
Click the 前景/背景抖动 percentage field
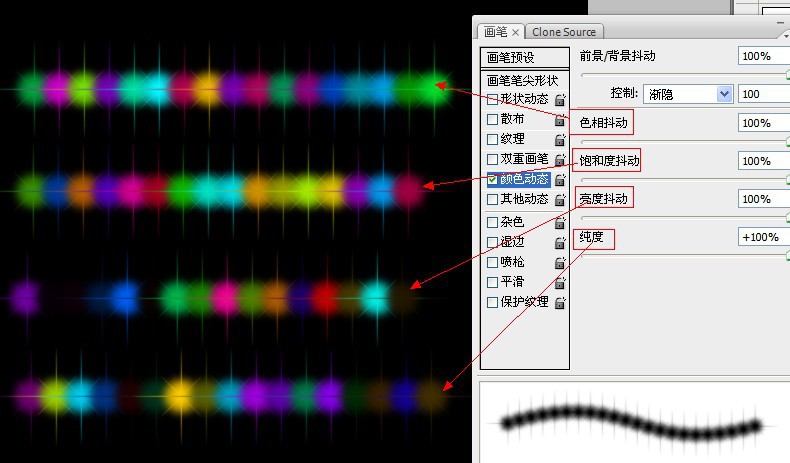pyautogui.click(x=764, y=56)
